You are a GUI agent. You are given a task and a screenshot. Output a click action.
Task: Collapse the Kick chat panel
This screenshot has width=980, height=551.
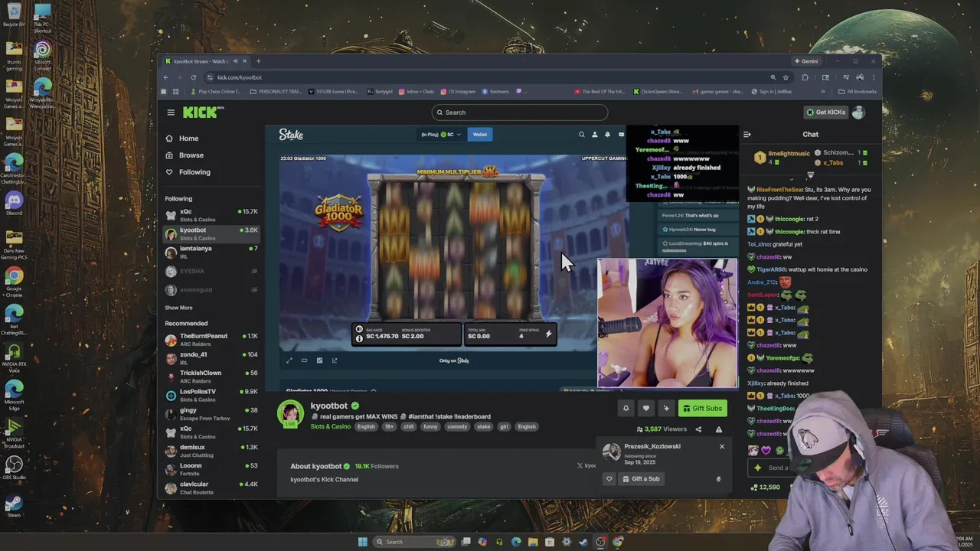(x=747, y=134)
